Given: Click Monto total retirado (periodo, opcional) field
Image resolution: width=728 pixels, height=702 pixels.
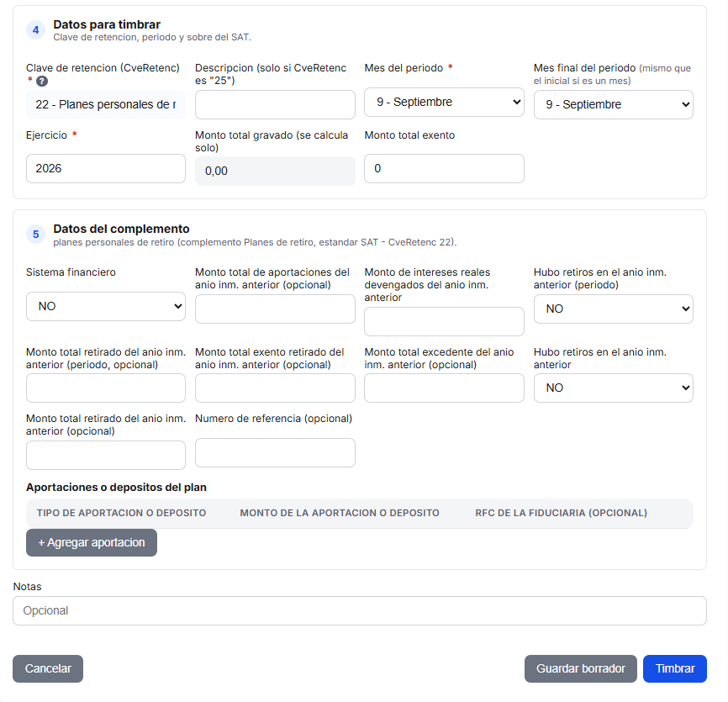Looking at the screenshot, I should tap(106, 388).
